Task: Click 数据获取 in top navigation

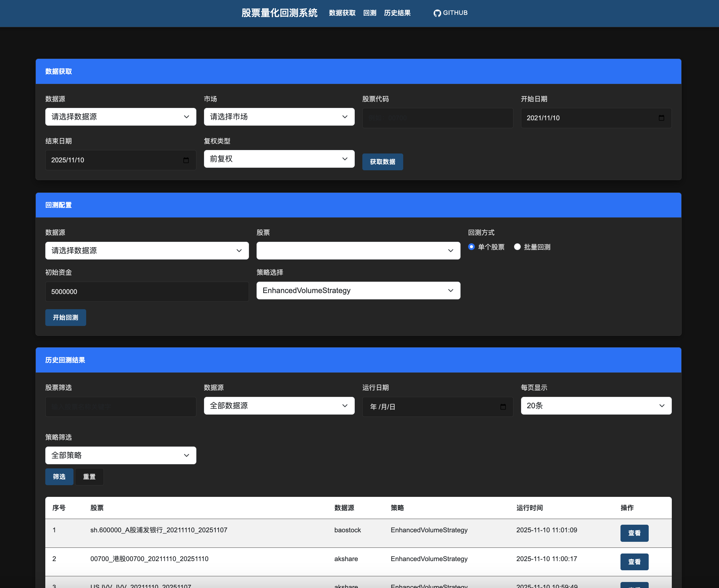Action: (342, 13)
